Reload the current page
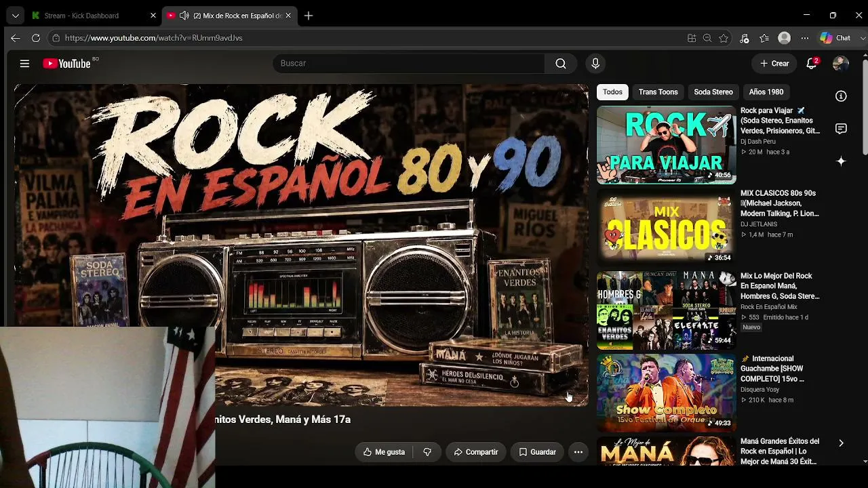 click(x=36, y=38)
